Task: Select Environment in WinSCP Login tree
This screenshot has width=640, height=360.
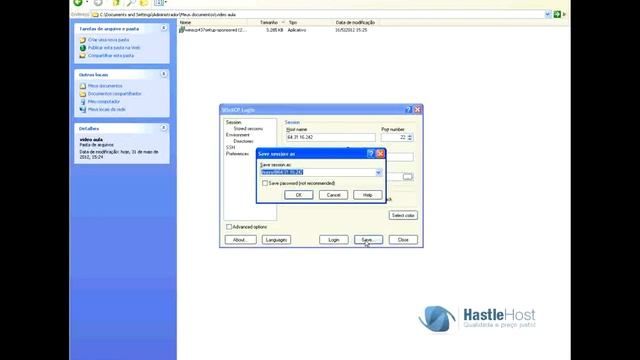Action: click(x=238, y=135)
